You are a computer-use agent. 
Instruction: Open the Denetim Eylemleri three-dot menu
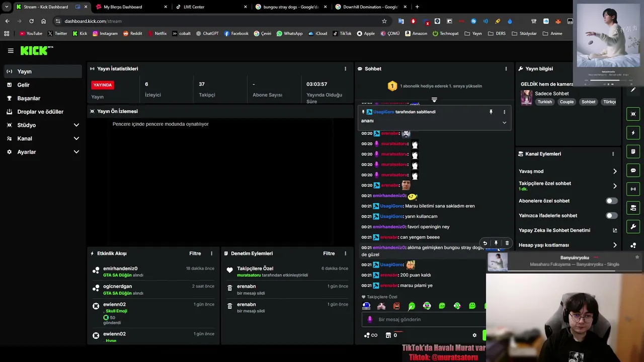pos(345,253)
